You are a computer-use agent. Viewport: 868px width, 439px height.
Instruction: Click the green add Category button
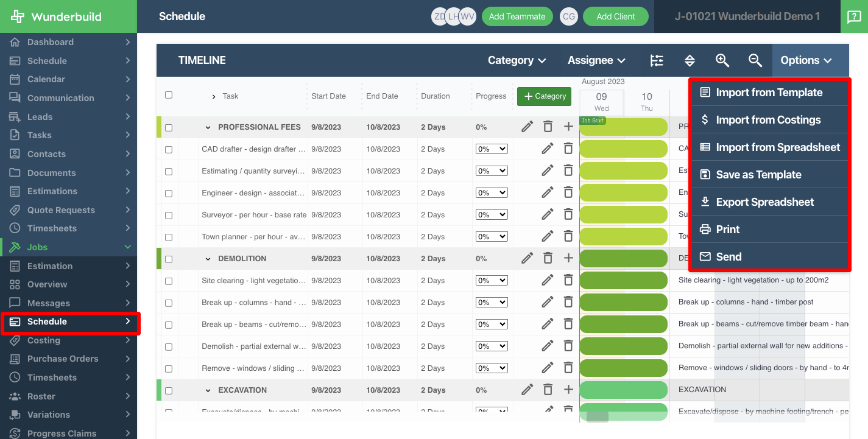coord(545,96)
